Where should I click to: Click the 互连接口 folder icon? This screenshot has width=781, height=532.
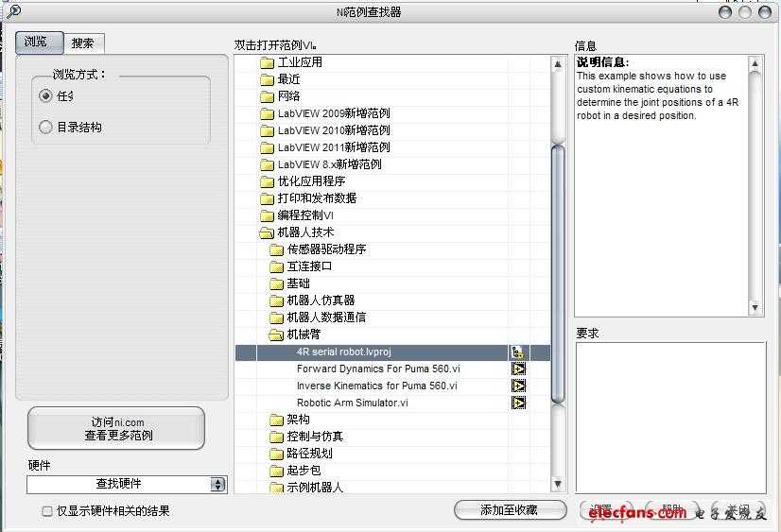tap(276, 266)
